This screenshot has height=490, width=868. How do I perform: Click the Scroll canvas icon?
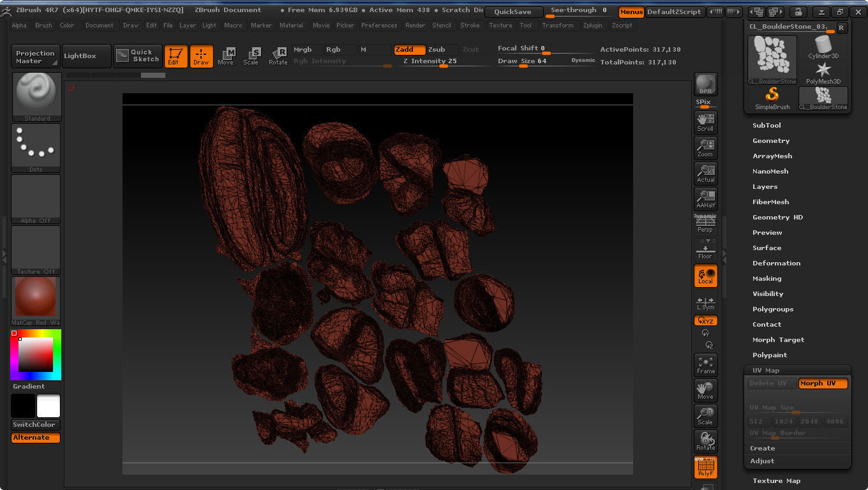point(705,122)
